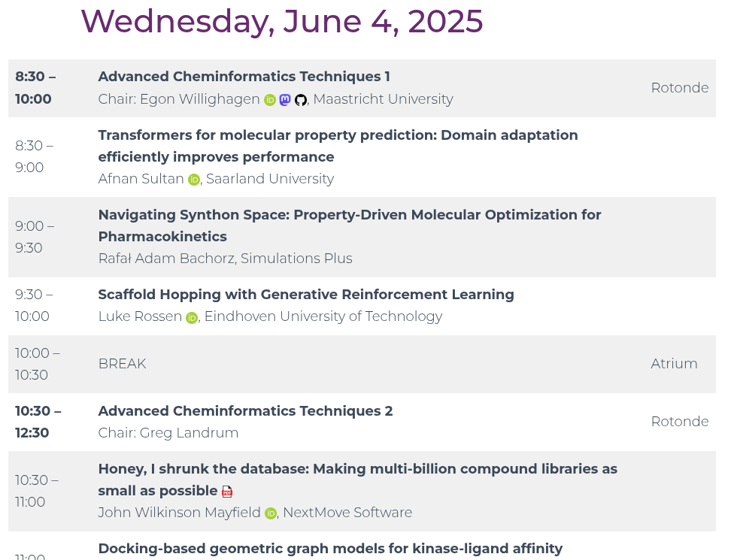Select 'Scaffold Hopping with Generative Reinforcement Learning'
737x560 pixels.
coord(306,295)
